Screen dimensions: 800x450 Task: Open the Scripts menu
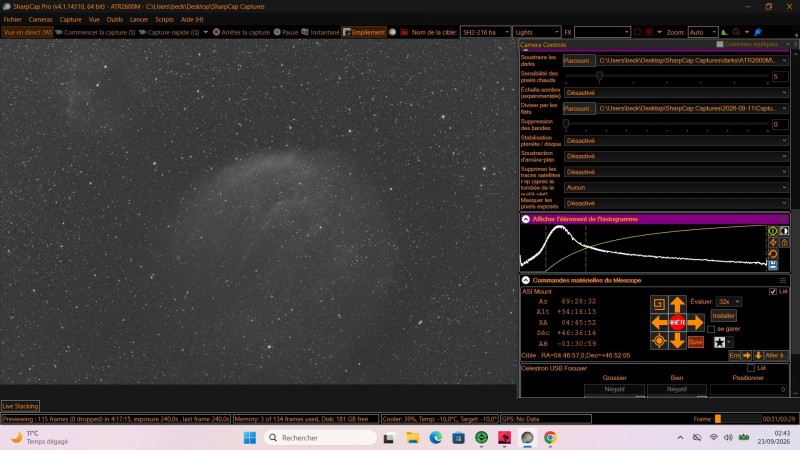(164, 19)
